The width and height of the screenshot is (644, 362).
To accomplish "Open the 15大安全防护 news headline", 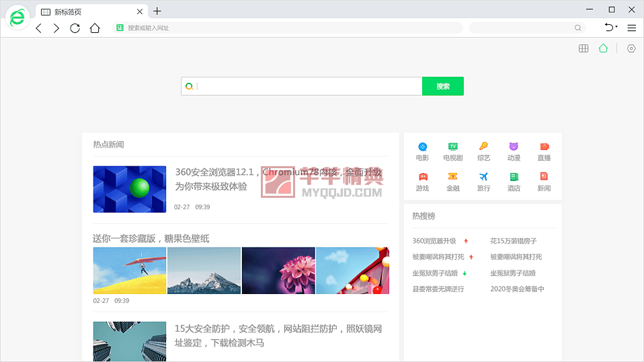I will click(278, 336).
